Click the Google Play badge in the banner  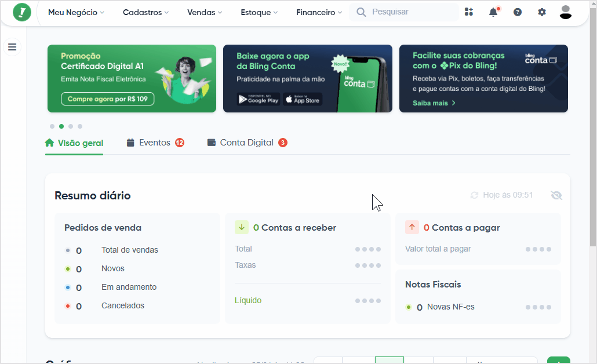tap(258, 99)
